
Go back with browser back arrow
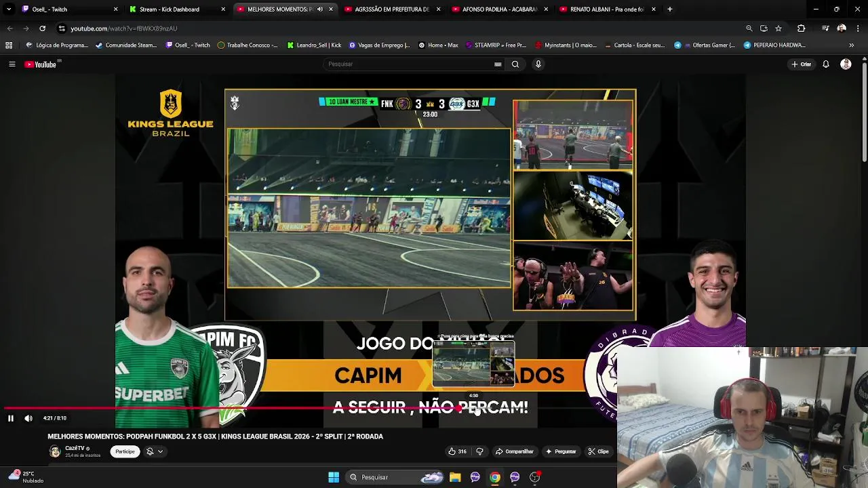[x=10, y=28]
